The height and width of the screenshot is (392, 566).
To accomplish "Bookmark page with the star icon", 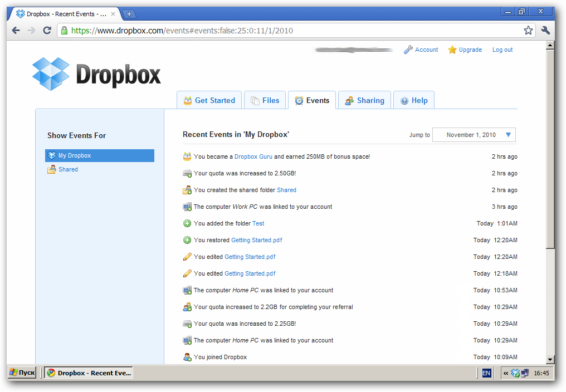I will pyautogui.click(x=528, y=30).
